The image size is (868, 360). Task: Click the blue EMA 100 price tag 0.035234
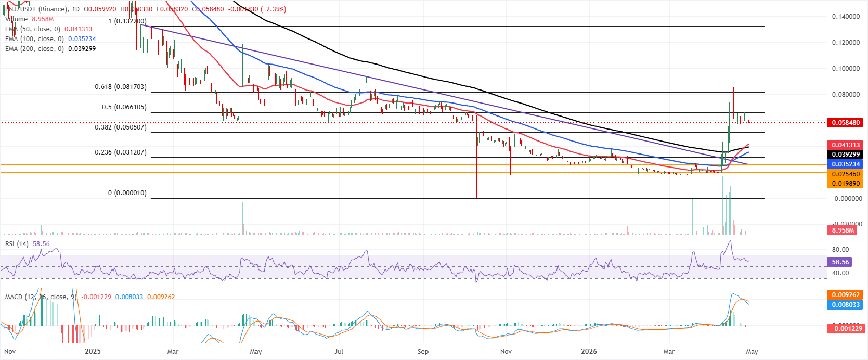click(x=846, y=164)
